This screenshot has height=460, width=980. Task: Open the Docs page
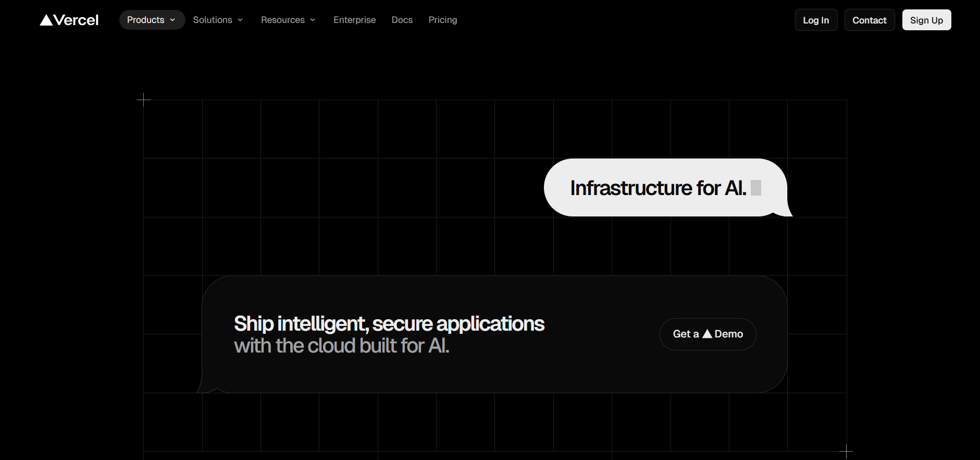[402, 20]
